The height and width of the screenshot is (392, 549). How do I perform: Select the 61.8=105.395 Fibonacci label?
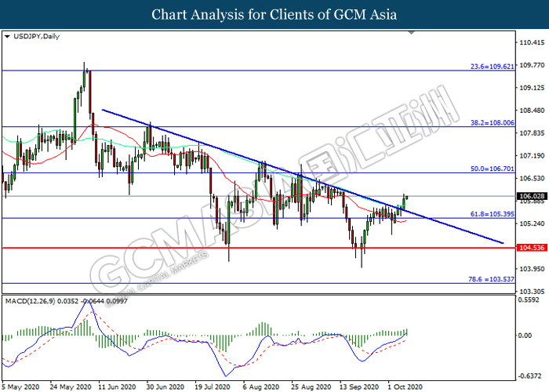point(493,214)
